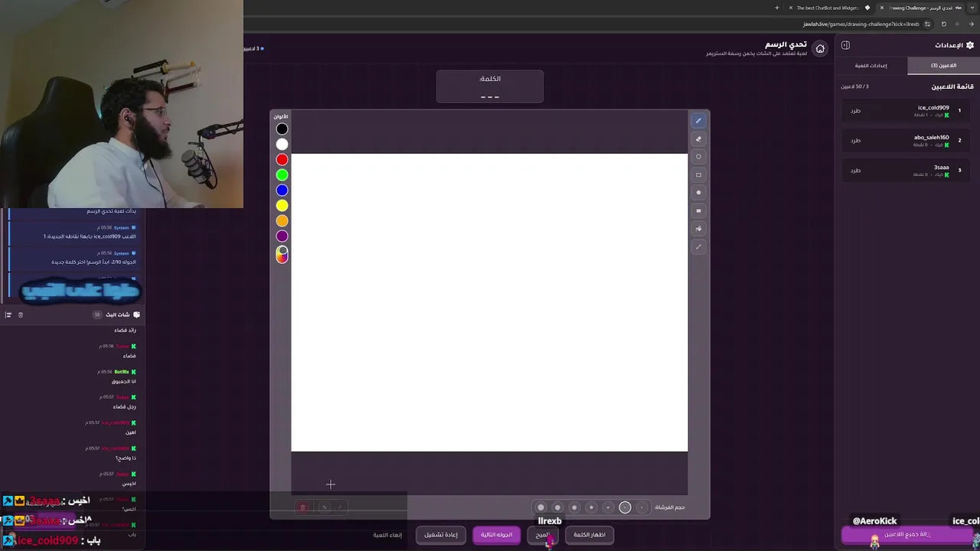Delete chat messages trash icon
This screenshot has height=551, width=980.
(x=21, y=315)
